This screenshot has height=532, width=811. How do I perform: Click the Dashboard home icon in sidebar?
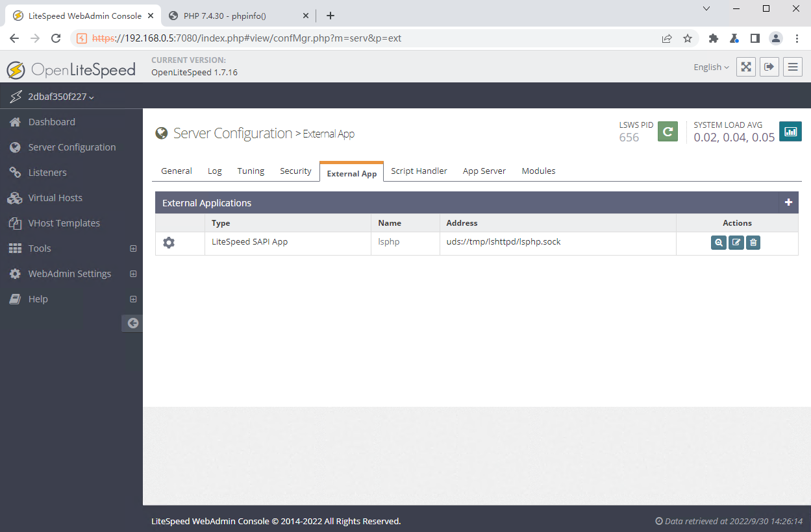point(15,122)
